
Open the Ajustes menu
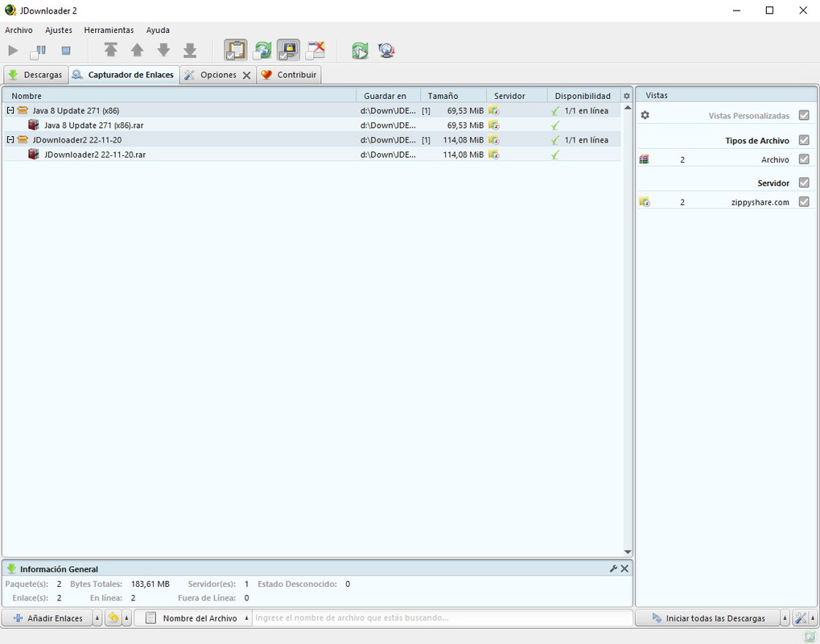click(x=59, y=31)
